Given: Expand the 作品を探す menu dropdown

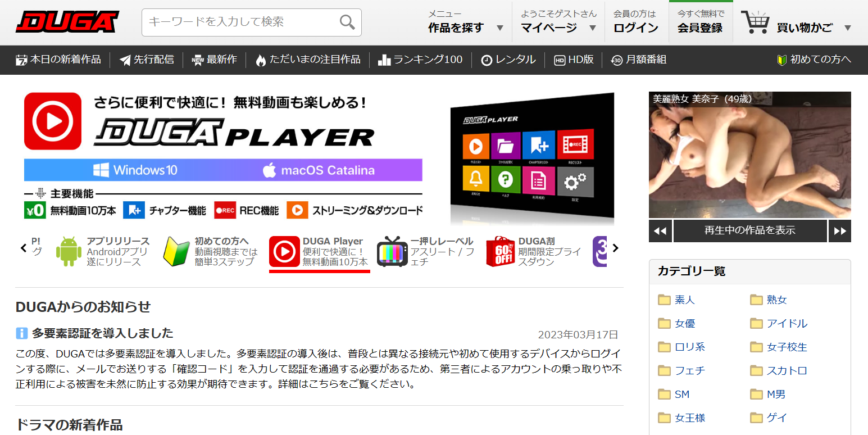Looking at the screenshot, I should pyautogui.click(x=466, y=22).
